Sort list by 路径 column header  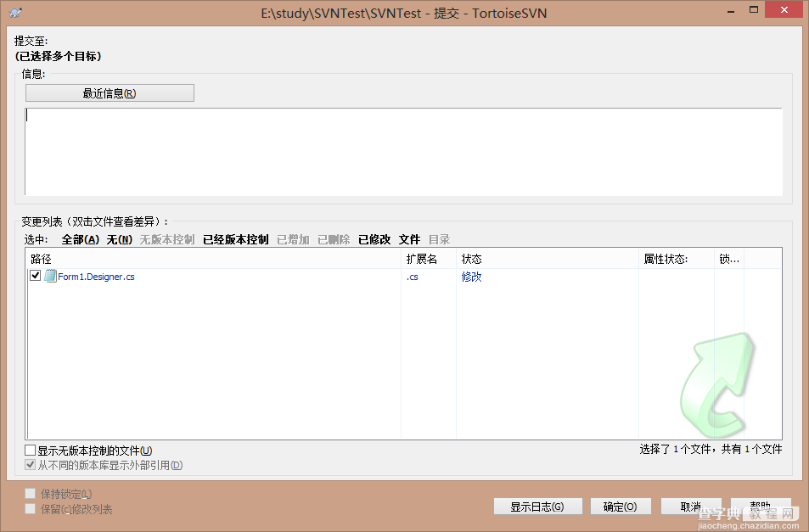(x=213, y=259)
